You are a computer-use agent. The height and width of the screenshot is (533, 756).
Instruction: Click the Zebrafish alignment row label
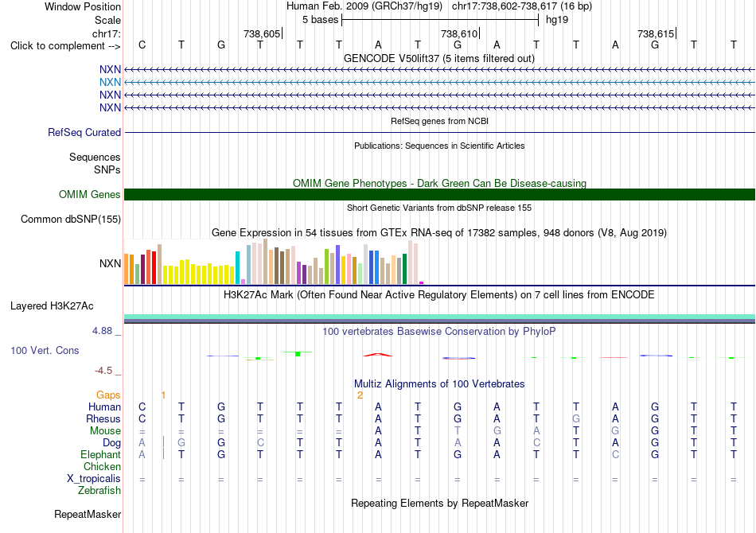[99, 491]
